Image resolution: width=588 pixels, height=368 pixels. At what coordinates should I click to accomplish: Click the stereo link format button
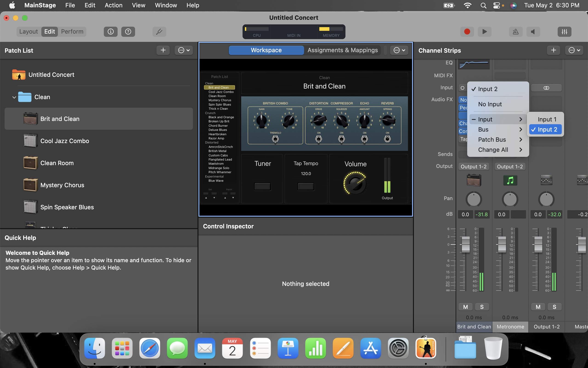click(x=546, y=88)
